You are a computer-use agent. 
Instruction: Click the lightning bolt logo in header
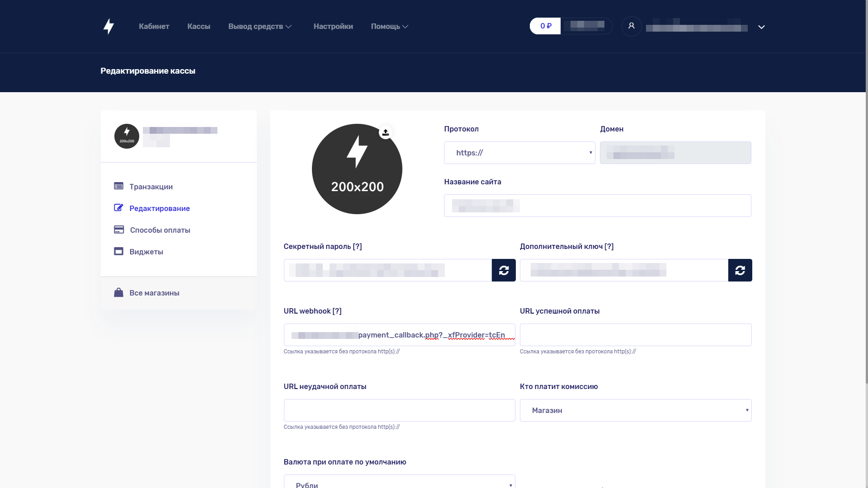tap(108, 27)
